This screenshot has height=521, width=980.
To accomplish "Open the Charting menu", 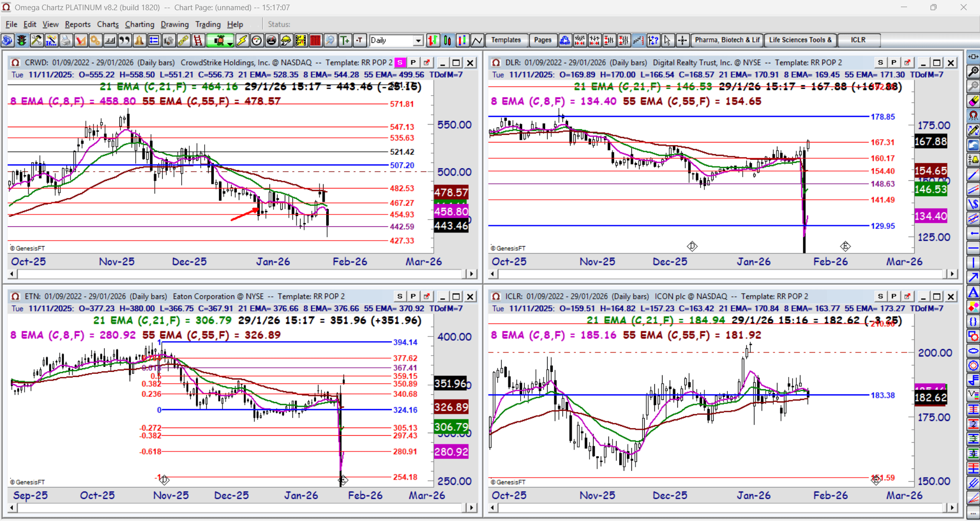I will [139, 25].
